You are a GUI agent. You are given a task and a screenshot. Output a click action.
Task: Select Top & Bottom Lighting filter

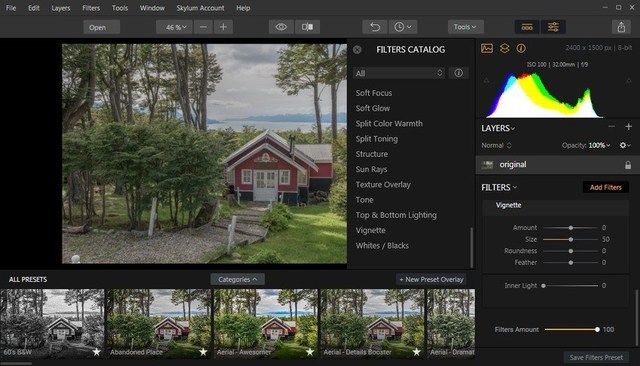click(396, 215)
